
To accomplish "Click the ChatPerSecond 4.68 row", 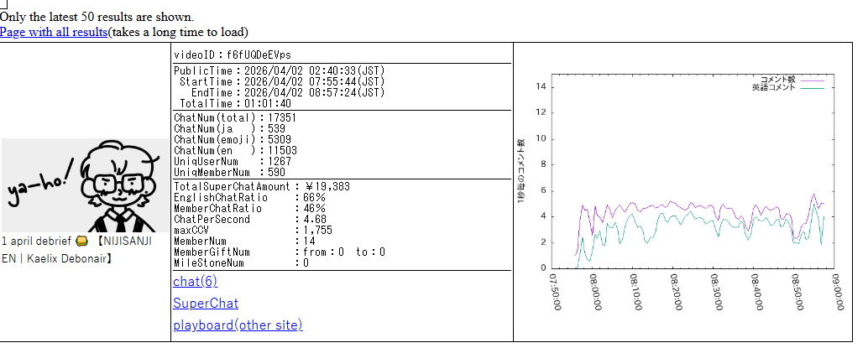I will pyautogui.click(x=250, y=220).
